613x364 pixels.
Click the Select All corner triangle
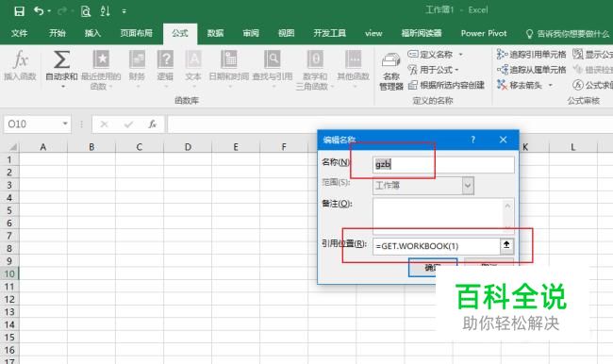12,147
